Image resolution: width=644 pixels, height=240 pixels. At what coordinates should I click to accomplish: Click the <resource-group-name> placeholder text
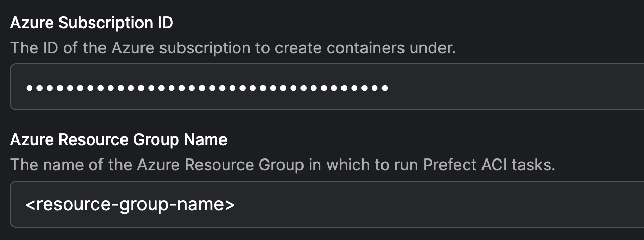[x=130, y=205]
